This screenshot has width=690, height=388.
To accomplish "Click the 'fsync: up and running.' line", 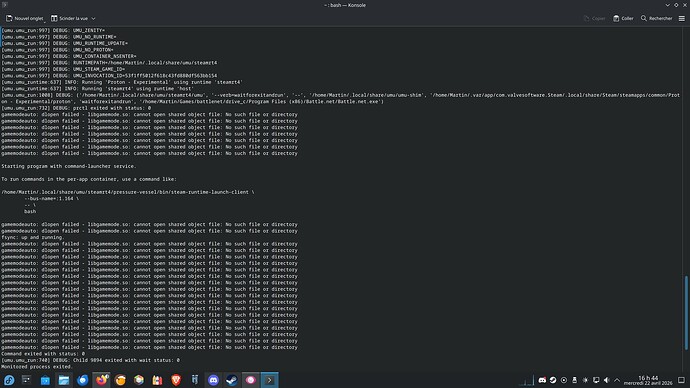I will click(x=33, y=237).
